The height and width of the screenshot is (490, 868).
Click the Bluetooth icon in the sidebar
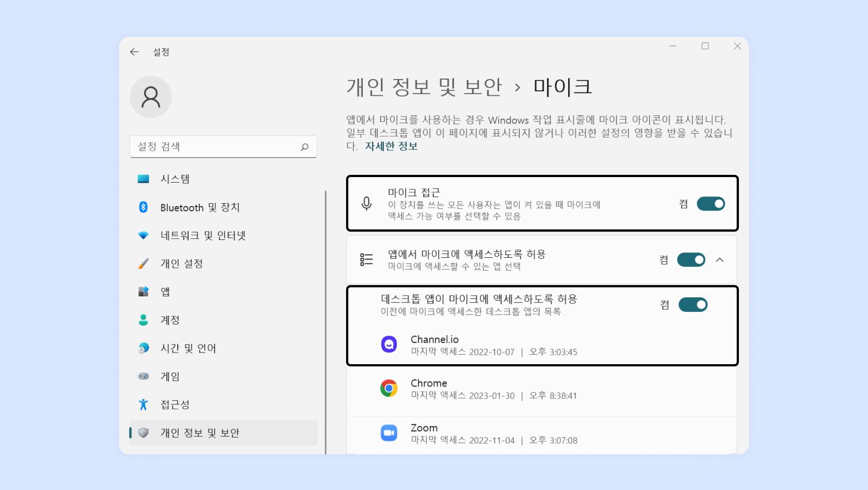(x=144, y=207)
